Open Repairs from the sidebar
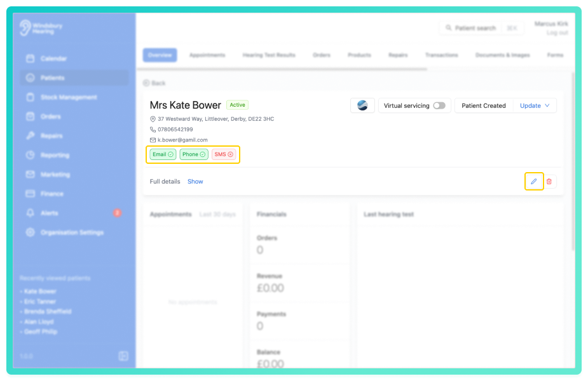Screen dimensions: 588x381 coord(74,136)
